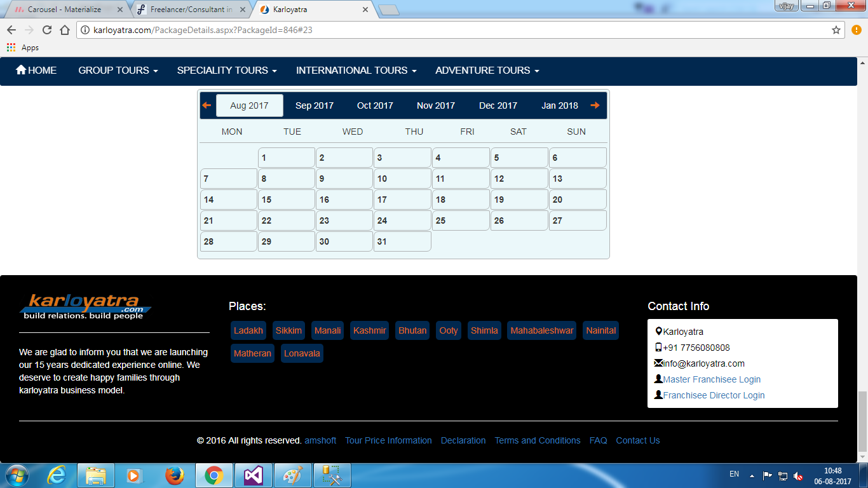Screen dimensions: 868x488
Task: Open the Speciality Tours dropdown menu
Action: [x=227, y=71]
